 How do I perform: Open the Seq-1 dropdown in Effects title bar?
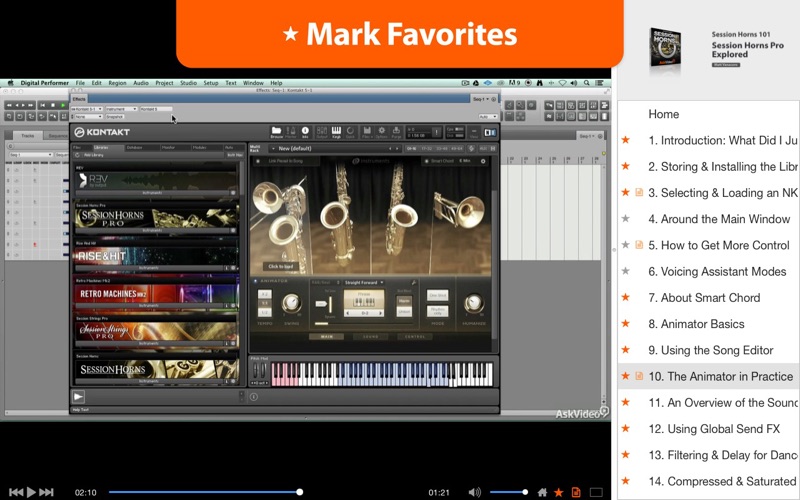(x=480, y=98)
